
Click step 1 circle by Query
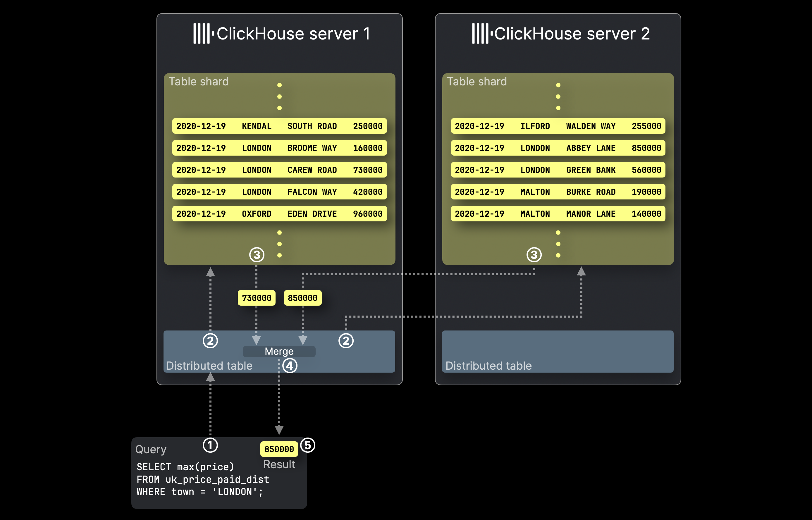tap(210, 445)
